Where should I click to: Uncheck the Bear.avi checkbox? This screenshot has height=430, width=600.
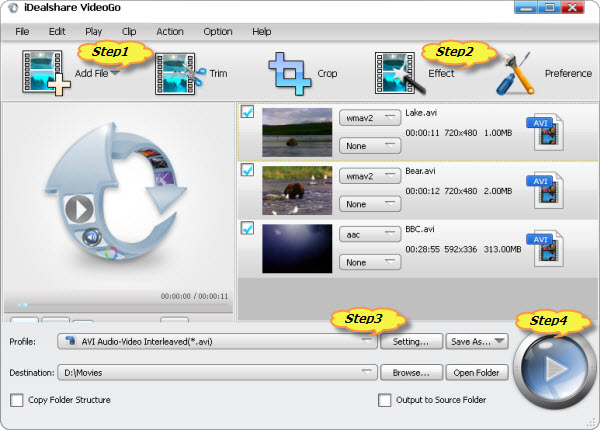[x=247, y=170]
